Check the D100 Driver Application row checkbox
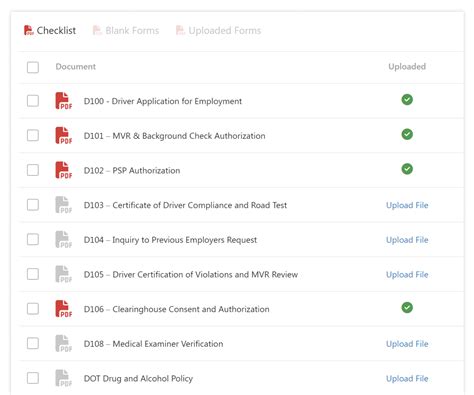 coord(33,101)
